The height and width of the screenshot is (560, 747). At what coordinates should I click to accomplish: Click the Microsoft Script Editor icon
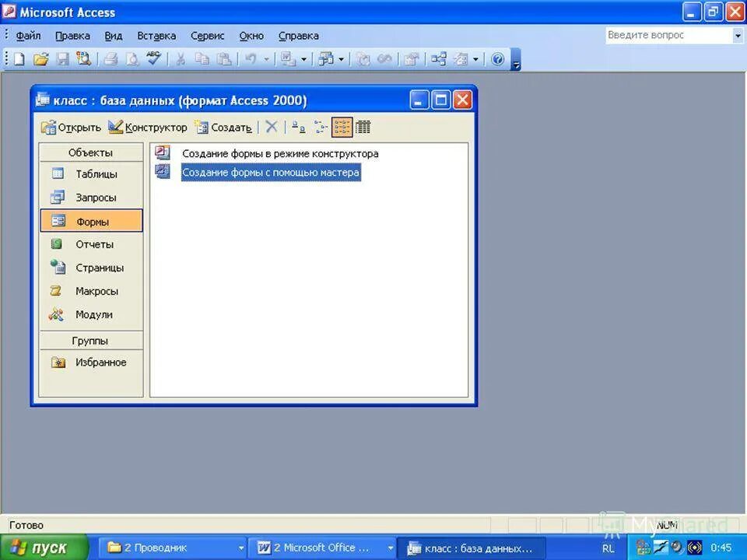[385, 59]
